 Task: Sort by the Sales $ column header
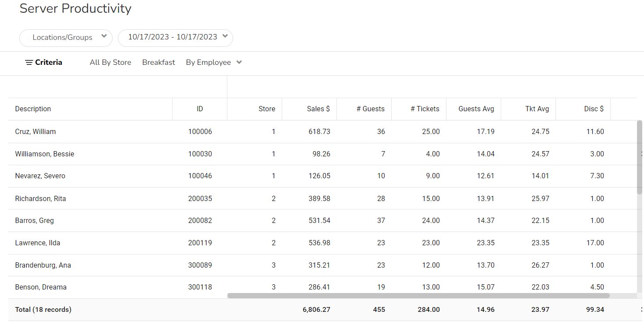pyautogui.click(x=318, y=109)
